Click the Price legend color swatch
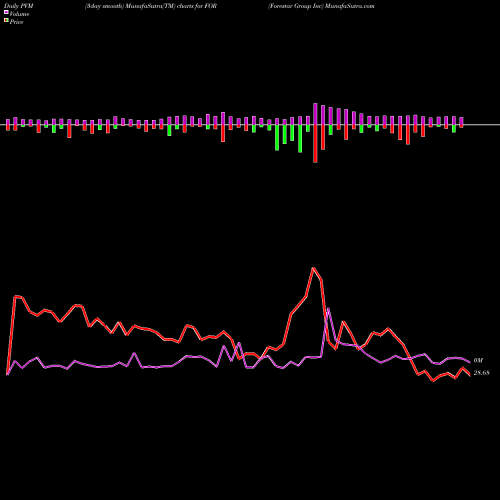 tap(6, 21)
